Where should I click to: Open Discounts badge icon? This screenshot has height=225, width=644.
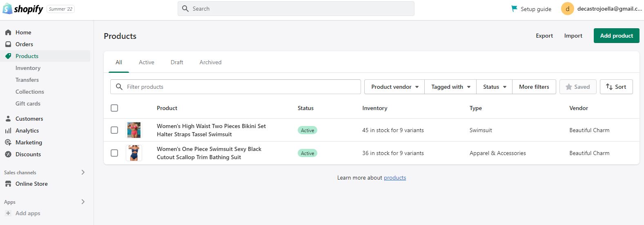coord(8,154)
